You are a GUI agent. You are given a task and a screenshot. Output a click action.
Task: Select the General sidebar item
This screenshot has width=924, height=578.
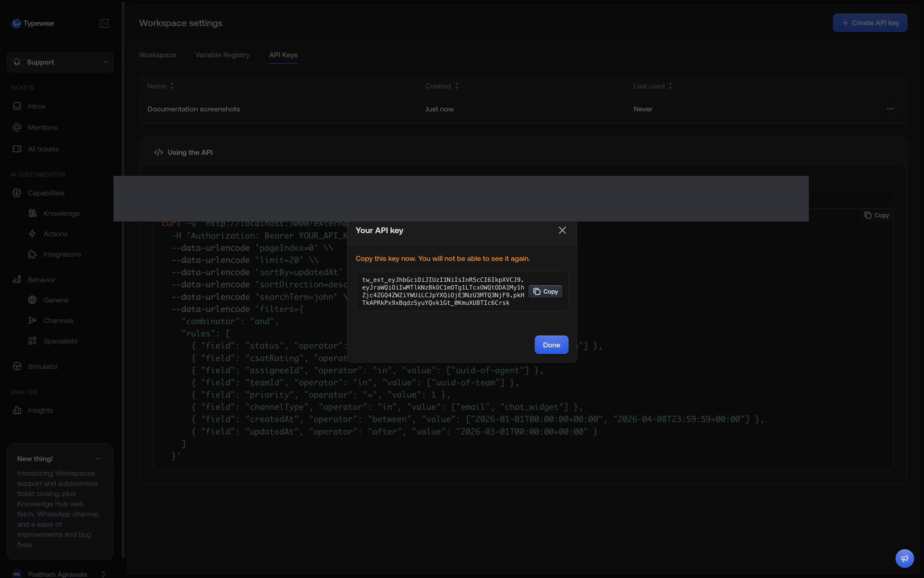tap(56, 300)
